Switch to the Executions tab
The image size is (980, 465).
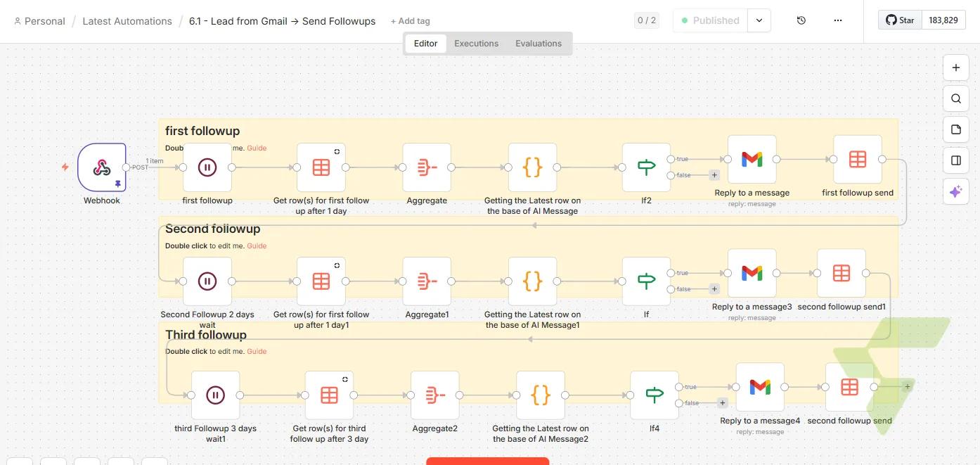click(476, 44)
